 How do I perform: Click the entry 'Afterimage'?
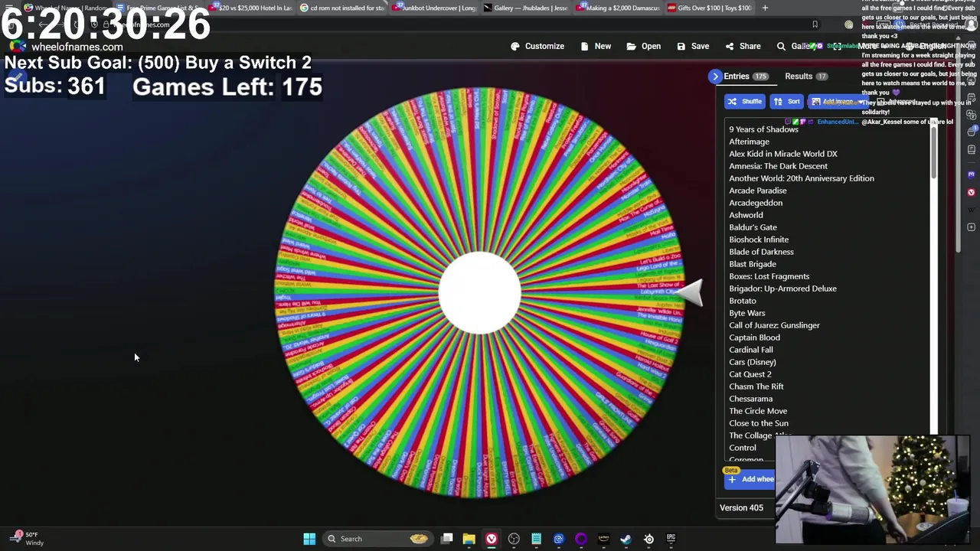[749, 142]
